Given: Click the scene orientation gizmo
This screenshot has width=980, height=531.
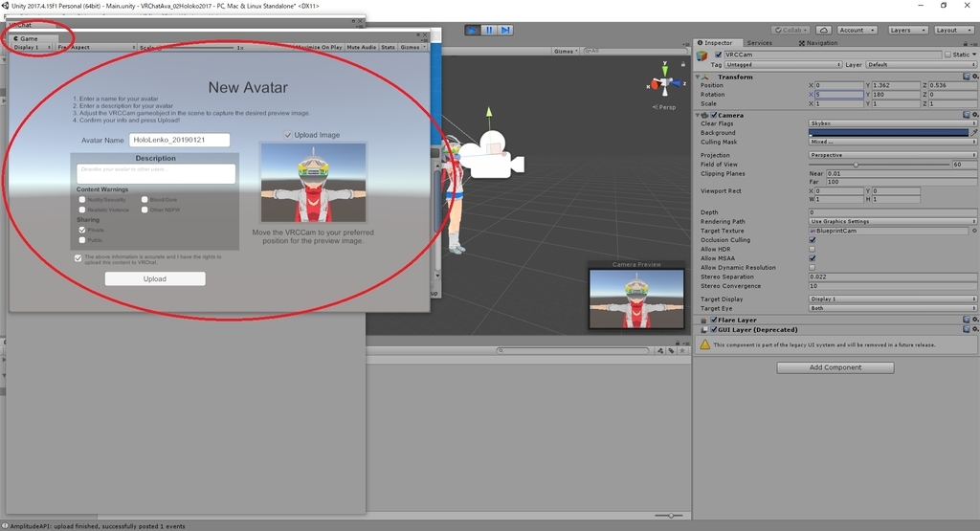Looking at the screenshot, I should click(665, 81).
